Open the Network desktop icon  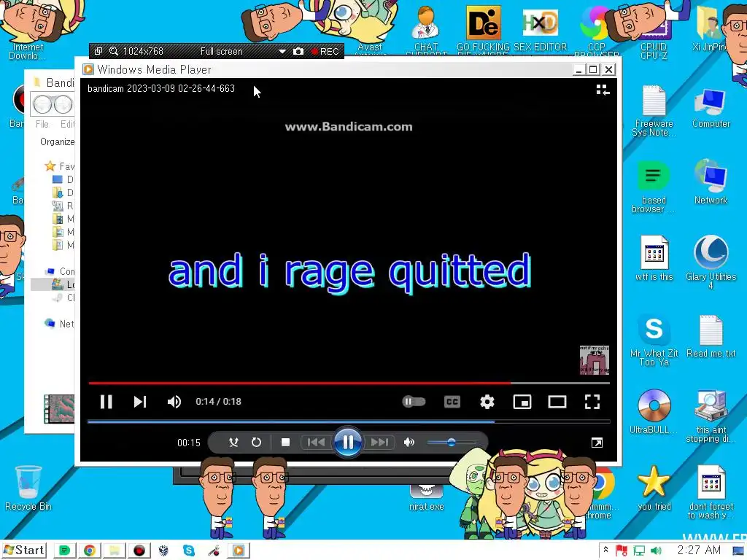[711, 182]
